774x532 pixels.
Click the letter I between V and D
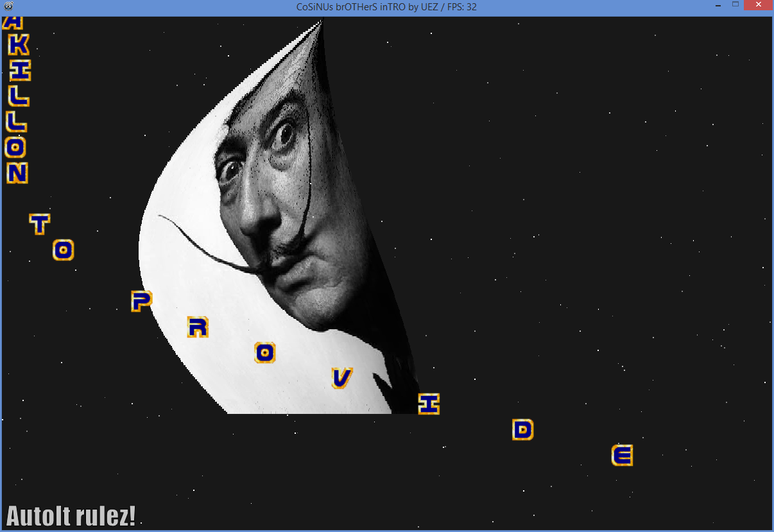click(x=429, y=404)
